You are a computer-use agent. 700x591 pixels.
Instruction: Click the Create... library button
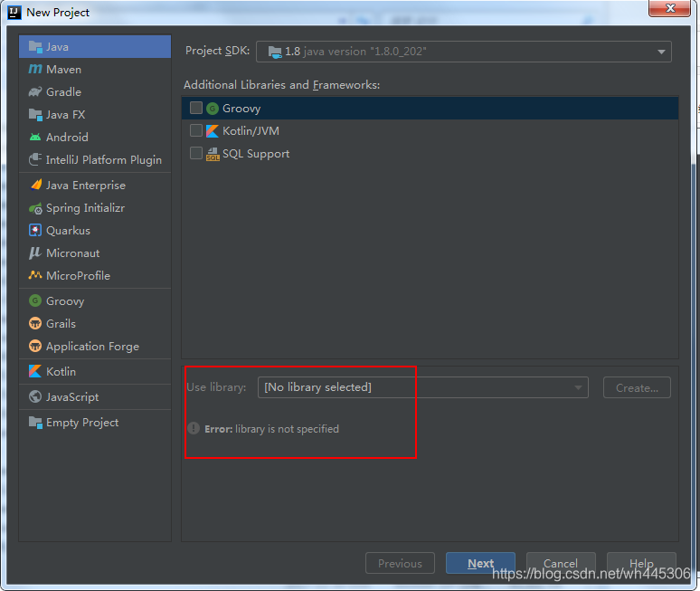click(x=637, y=387)
